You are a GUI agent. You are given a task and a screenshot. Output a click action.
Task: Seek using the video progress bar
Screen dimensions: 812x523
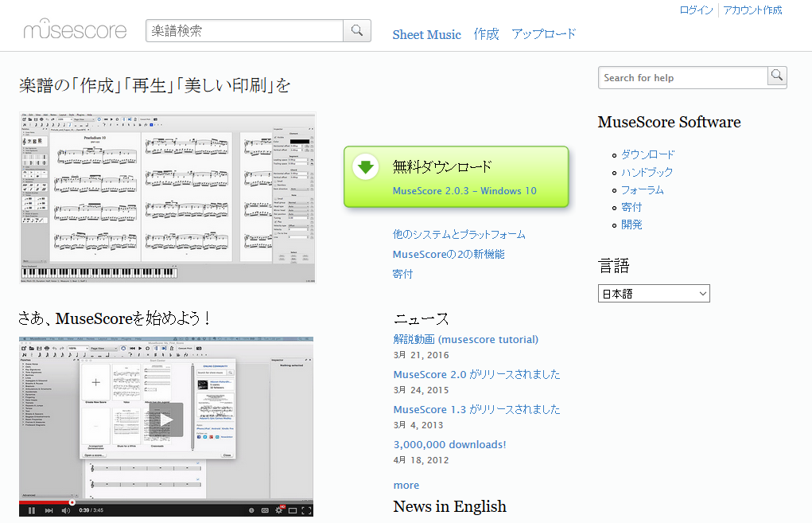[165, 502]
